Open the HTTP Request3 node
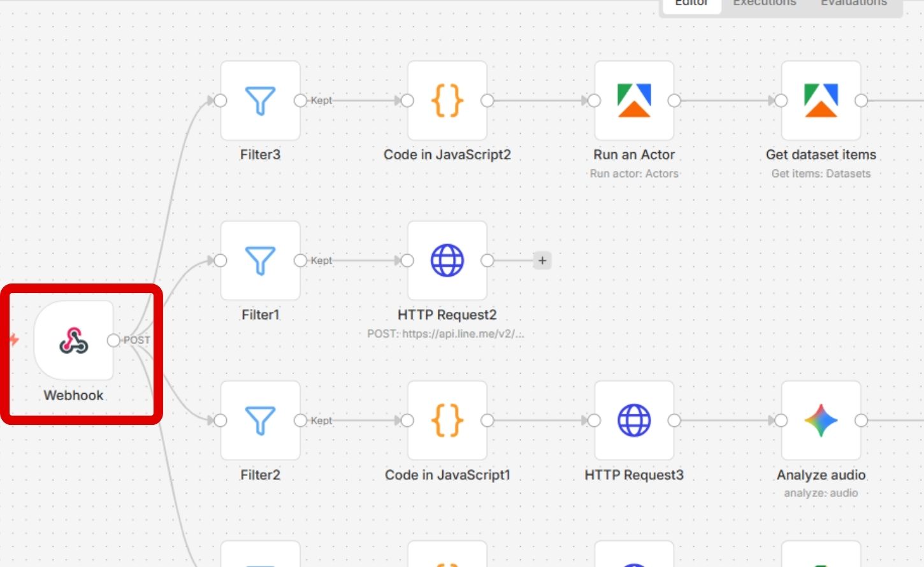The height and width of the screenshot is (567, 924). click(x=634, y=420)
